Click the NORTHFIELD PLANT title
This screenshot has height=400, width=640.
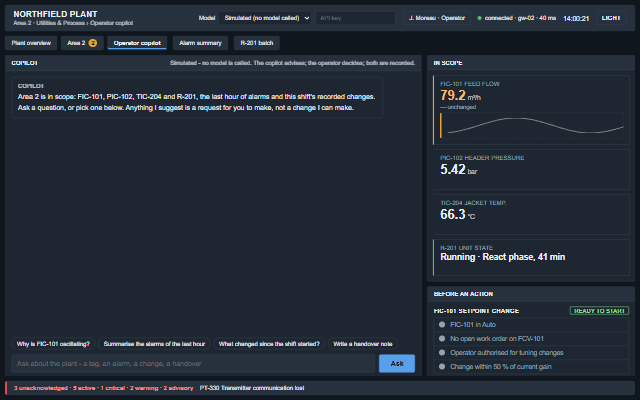[55, 14]
